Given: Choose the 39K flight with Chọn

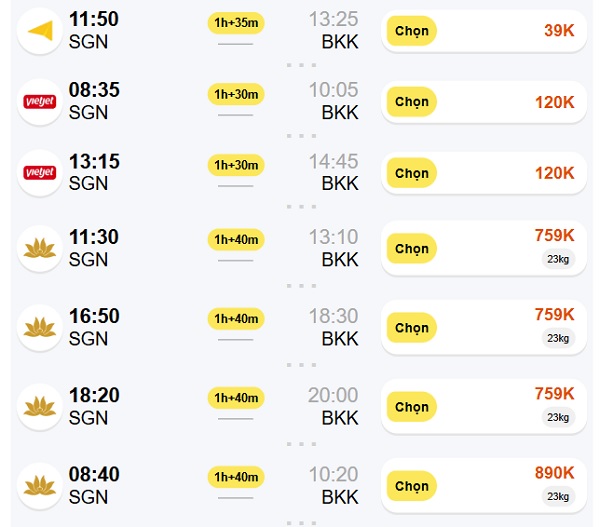Looking at the screenshot, I should tap(412, 31).
